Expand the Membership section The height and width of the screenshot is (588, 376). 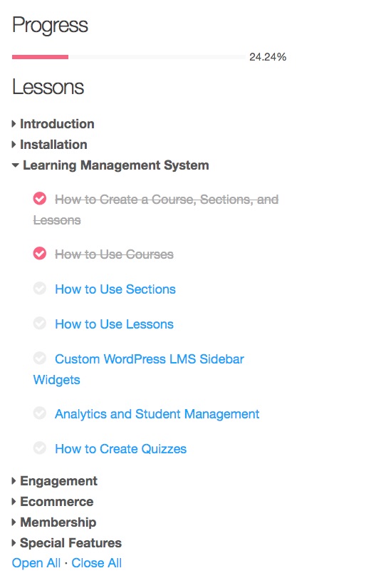coord(54,522)
